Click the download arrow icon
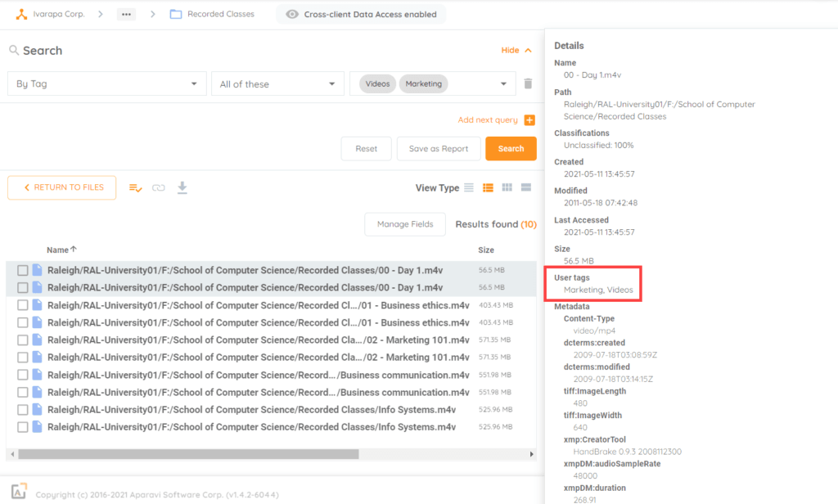Screen dimensions: 838x504 pyautogui.click(x=182, y=187)
